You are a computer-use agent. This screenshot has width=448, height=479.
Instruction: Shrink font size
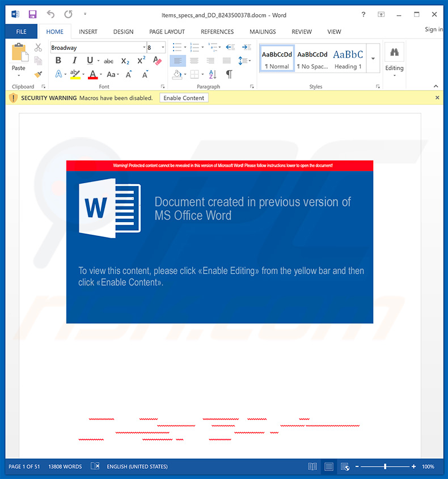tap(145, 74)
